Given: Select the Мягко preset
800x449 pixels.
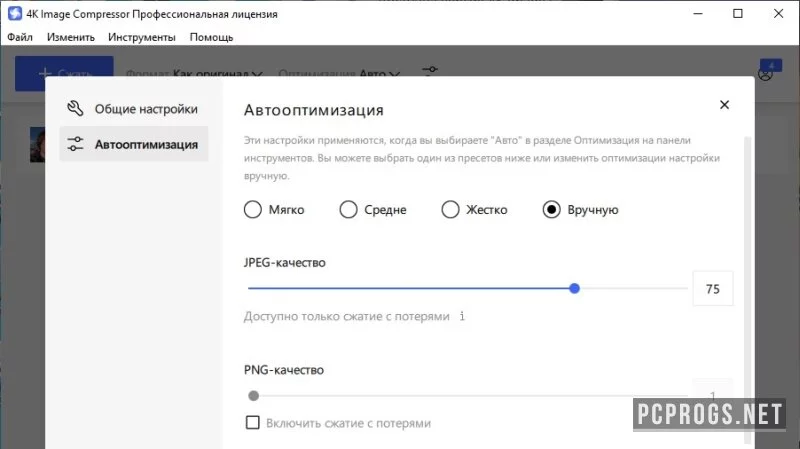Looking at the screenshot, I should 274,209.
